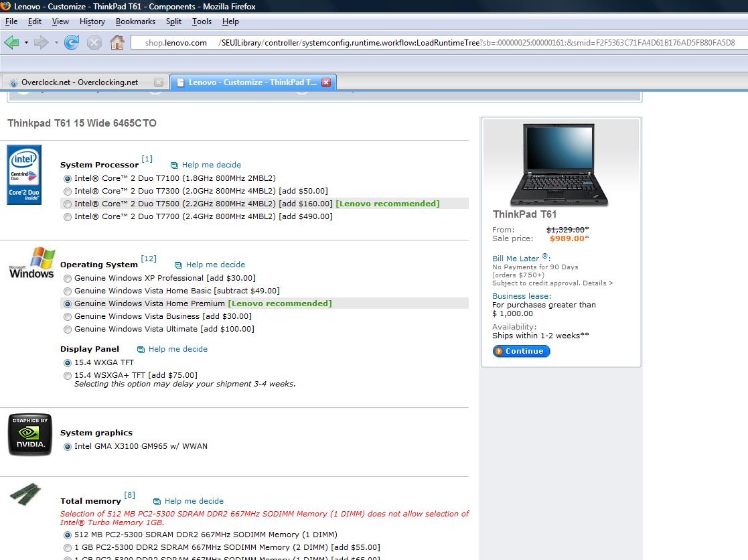748x560 pixels.
Task: Choose Genuine Windows Vista Business
Action: (67, 317)
